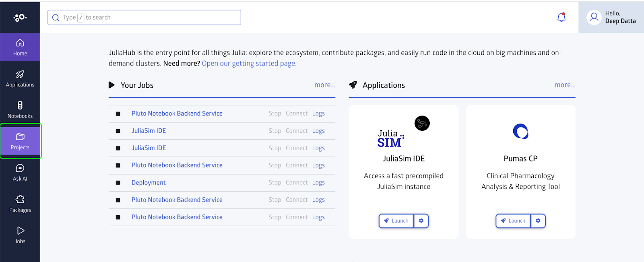Click the JuliaSim IDE card title
Viewport: 644px width, 262px height.
tap(404, 159)
